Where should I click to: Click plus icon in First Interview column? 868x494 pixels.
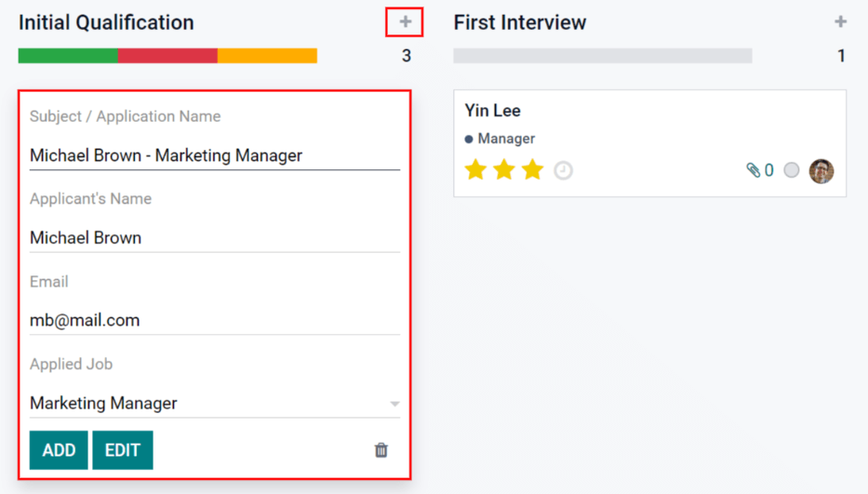tap(840, 22)
